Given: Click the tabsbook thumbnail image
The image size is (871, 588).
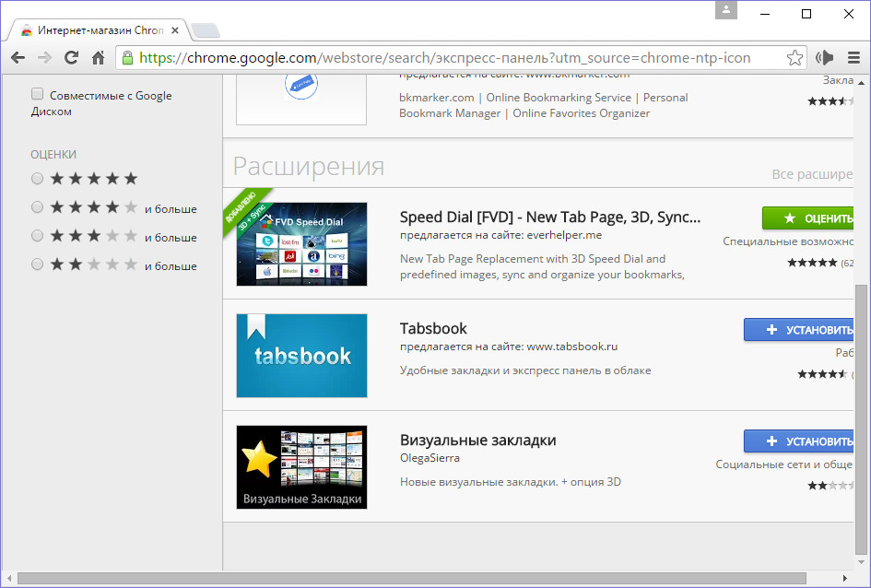Looking at the screenshot, I should [301, 356].
